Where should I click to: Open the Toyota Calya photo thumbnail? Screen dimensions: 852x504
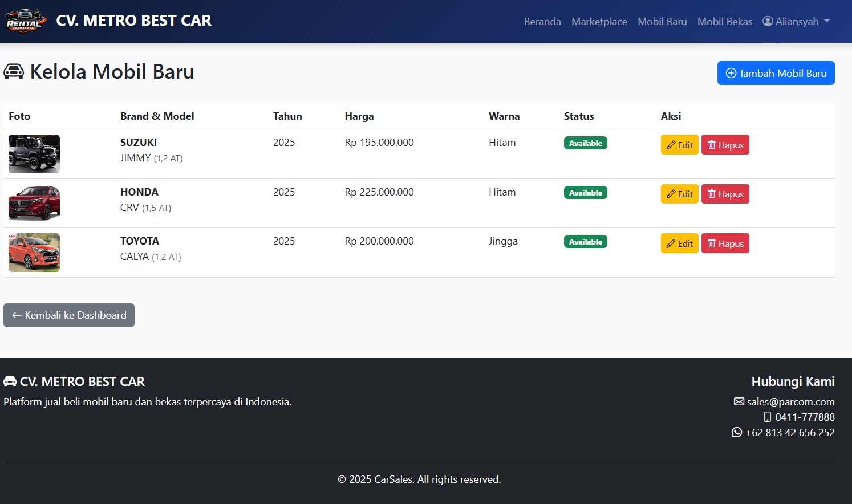pyautogui.click(x=34, y=253)
